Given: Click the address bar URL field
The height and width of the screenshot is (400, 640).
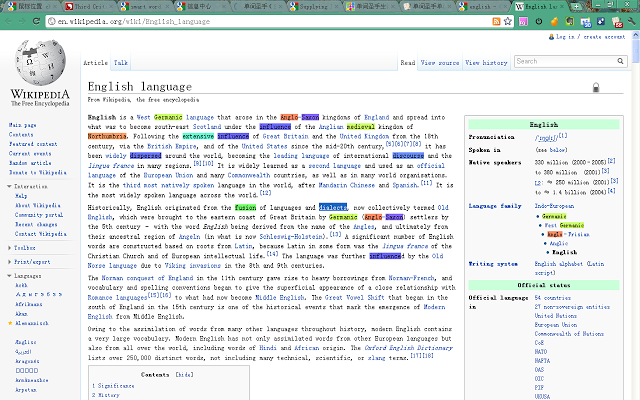Looking at the screenshot, I should (x=269, y=21).
